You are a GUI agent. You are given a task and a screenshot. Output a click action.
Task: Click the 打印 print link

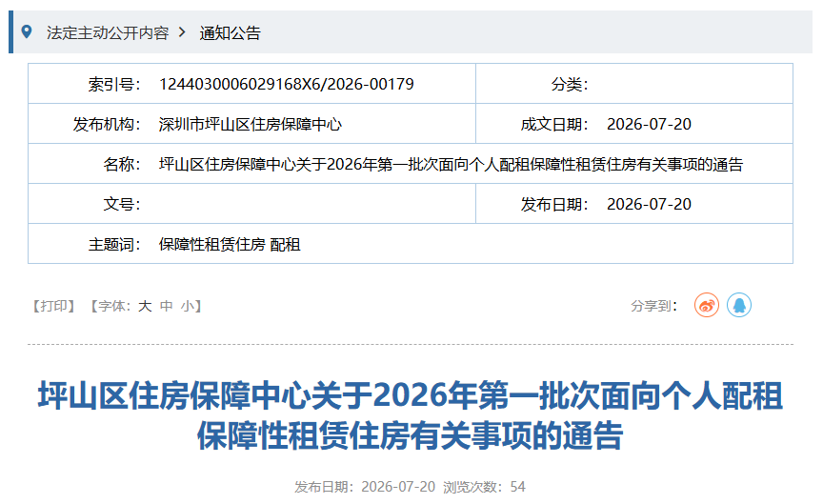point(54,306)
